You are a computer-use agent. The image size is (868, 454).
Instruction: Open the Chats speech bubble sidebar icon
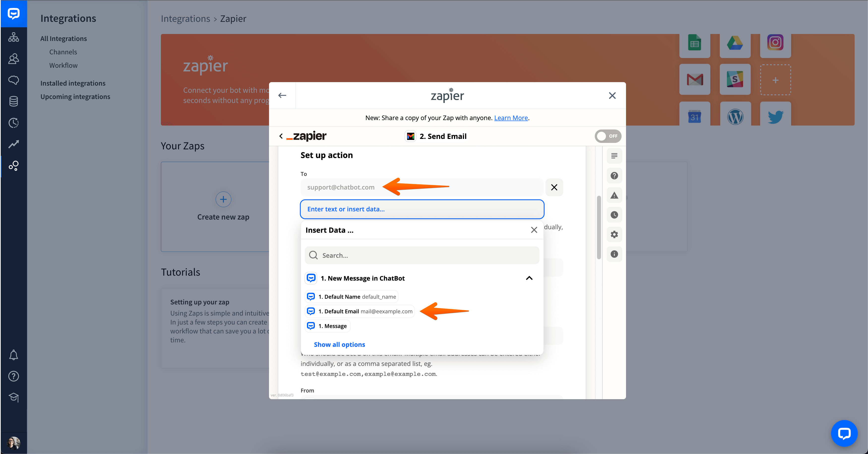point(13,80)
